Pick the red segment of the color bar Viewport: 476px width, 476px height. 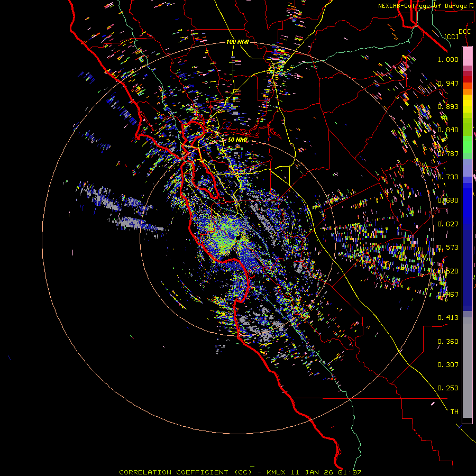tap(467, 79)
